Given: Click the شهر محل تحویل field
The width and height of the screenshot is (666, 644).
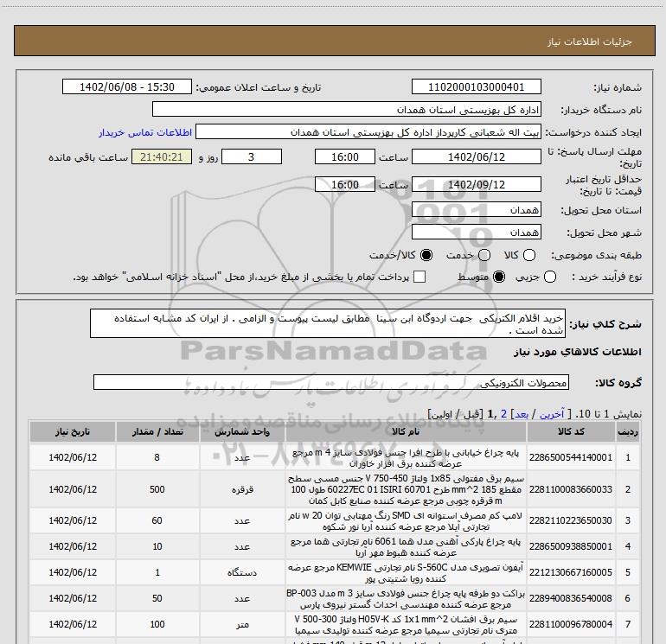Looking at the screenshot, I should pyautogui.click(x=476, y=232).
